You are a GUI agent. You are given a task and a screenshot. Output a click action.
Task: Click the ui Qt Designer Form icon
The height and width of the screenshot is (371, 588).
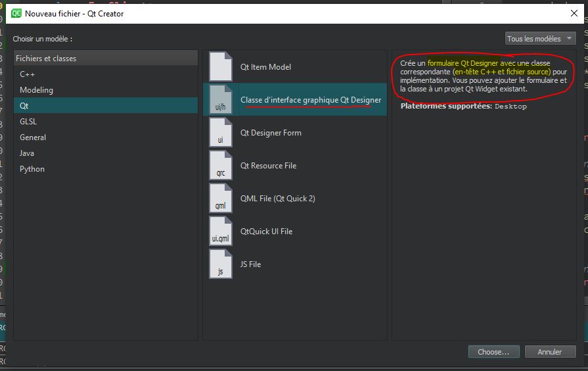(x=221, y=132)
